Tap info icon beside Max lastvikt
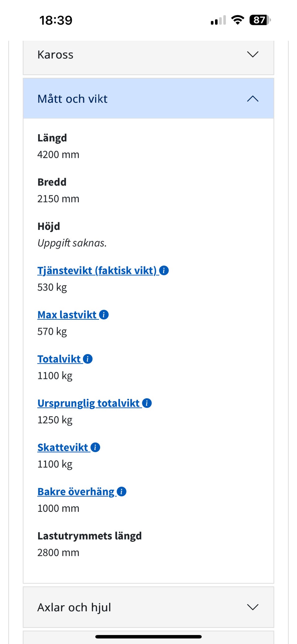297x644 pixels. (104, 315)
